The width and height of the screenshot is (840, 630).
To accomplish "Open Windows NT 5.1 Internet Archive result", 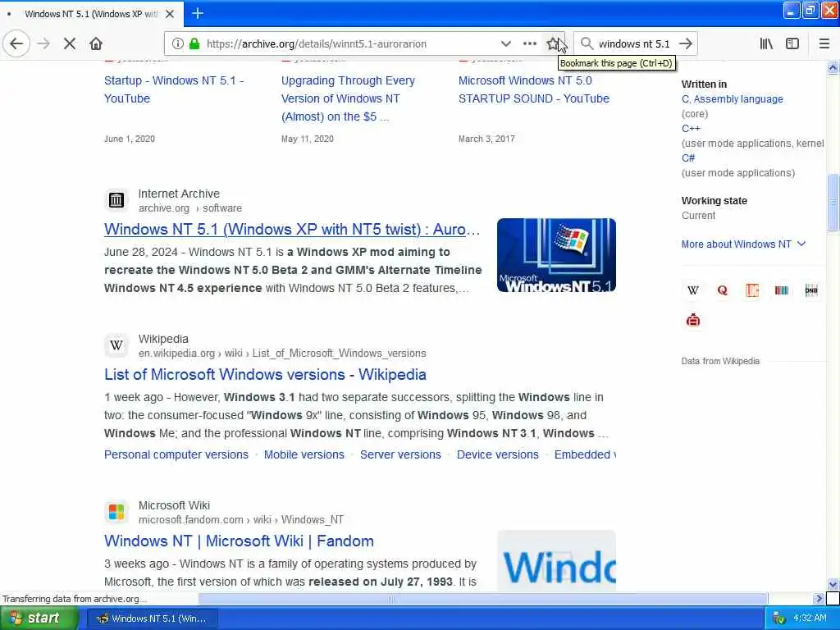I will coord(292,230).
